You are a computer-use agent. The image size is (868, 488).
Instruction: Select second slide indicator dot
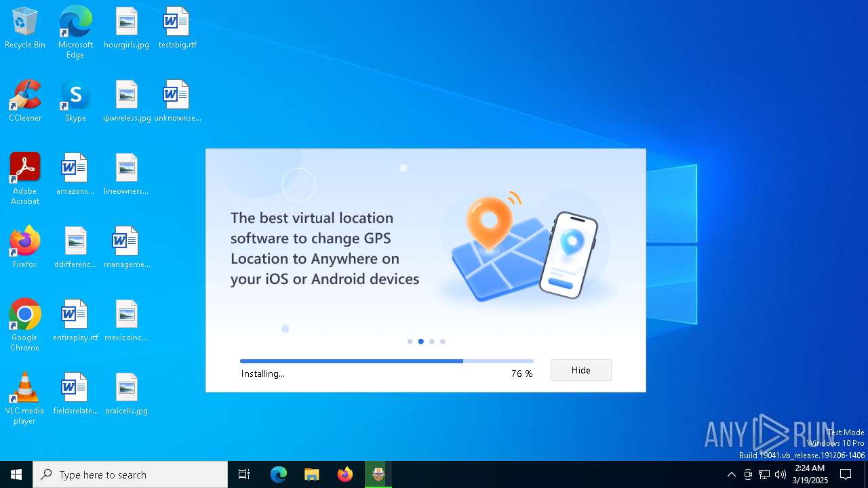coord(421,342)
